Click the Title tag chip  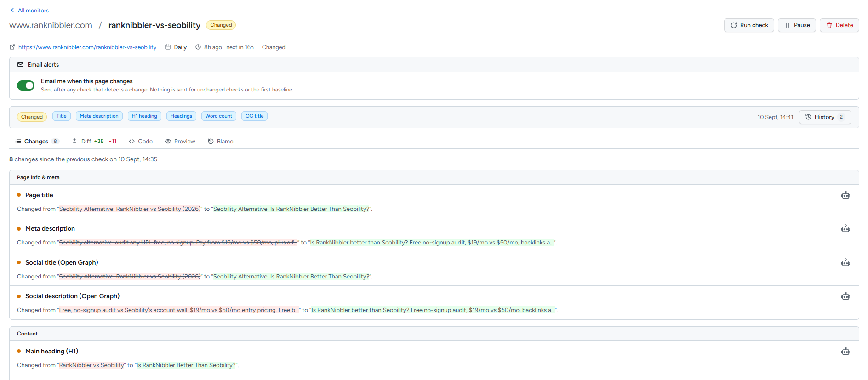[x=62, y=116]
